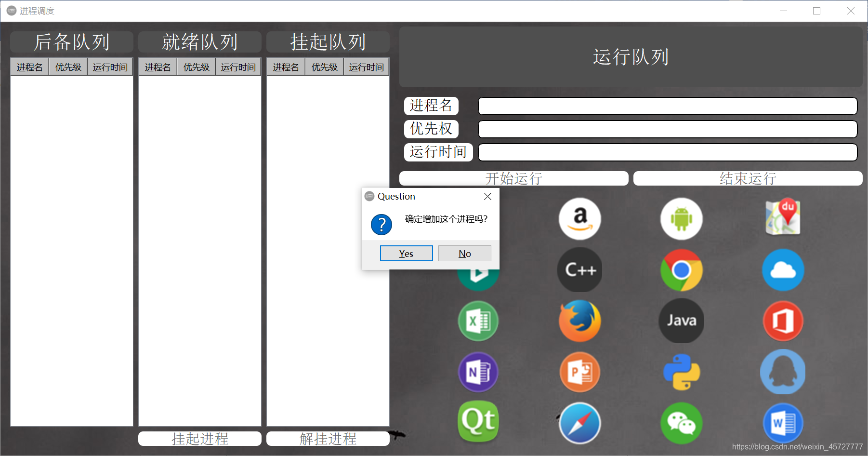Click 优先级 header in 就绪队列 table

[197, 67]
